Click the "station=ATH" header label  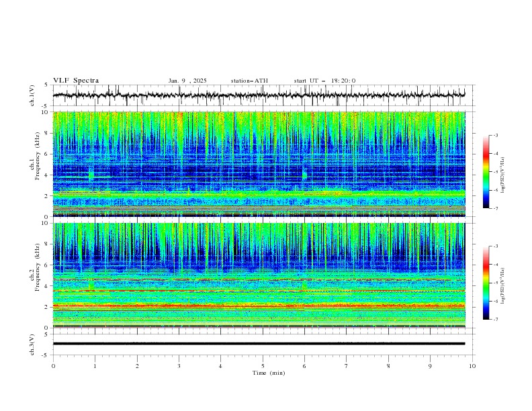(249, 81)
